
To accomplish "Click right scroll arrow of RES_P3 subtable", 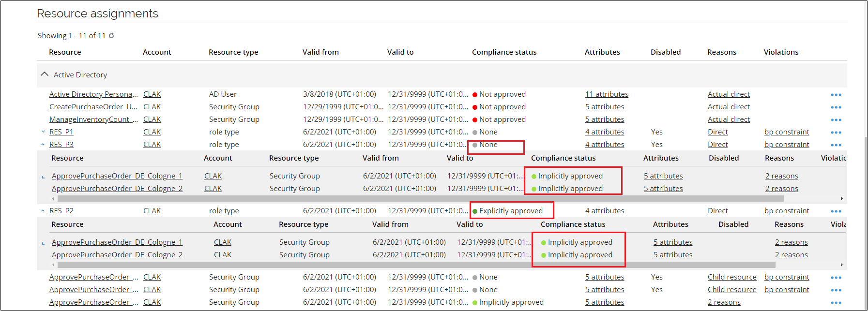I will tap(842, 198).
